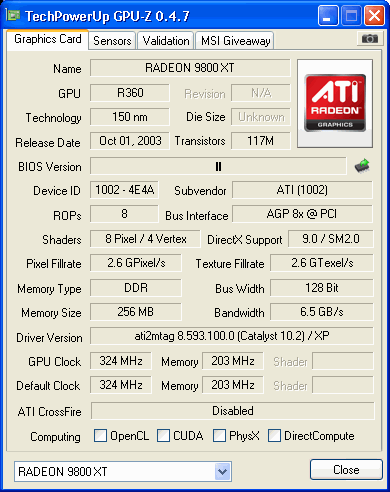Open the MSI Giveaway tab
The image size is (390, 492).
(x=235, y=41)
